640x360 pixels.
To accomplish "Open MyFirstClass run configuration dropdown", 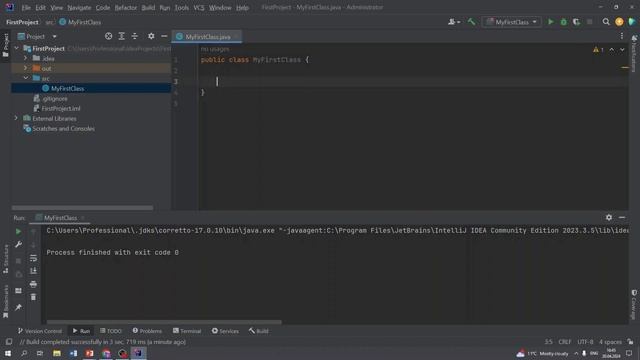I will (512, 22).
